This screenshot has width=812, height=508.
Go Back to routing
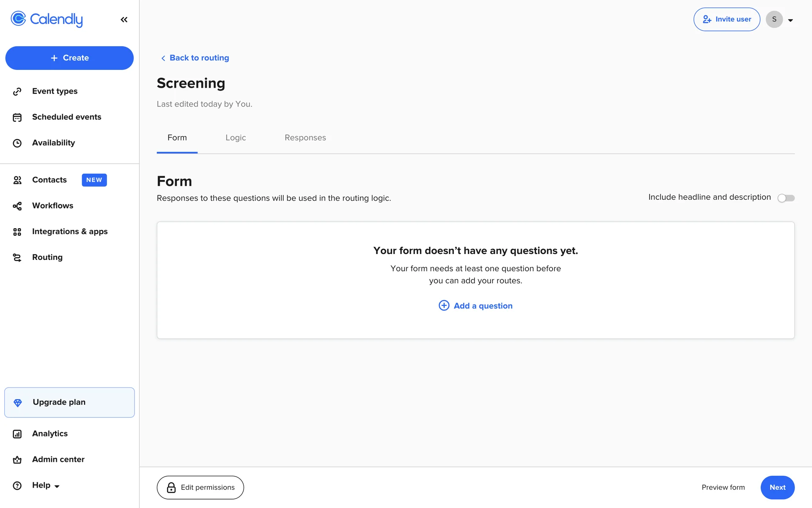point(195,58)
